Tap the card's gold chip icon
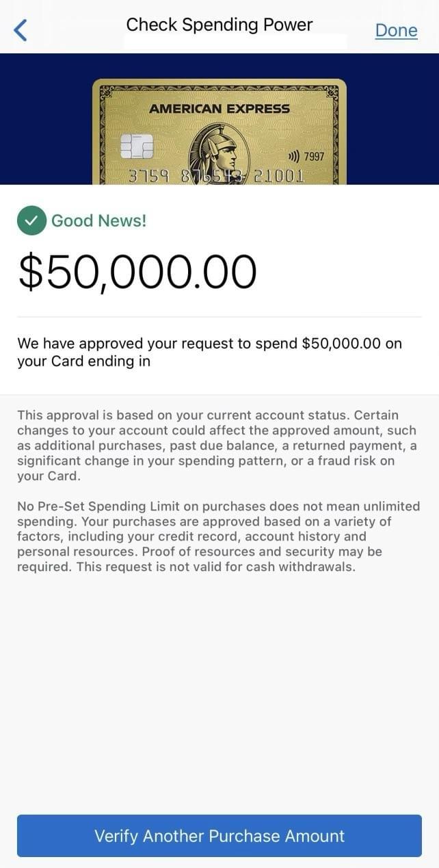Image resolution: width=439 pixels, height=868 pixels. tap(136, 146)
